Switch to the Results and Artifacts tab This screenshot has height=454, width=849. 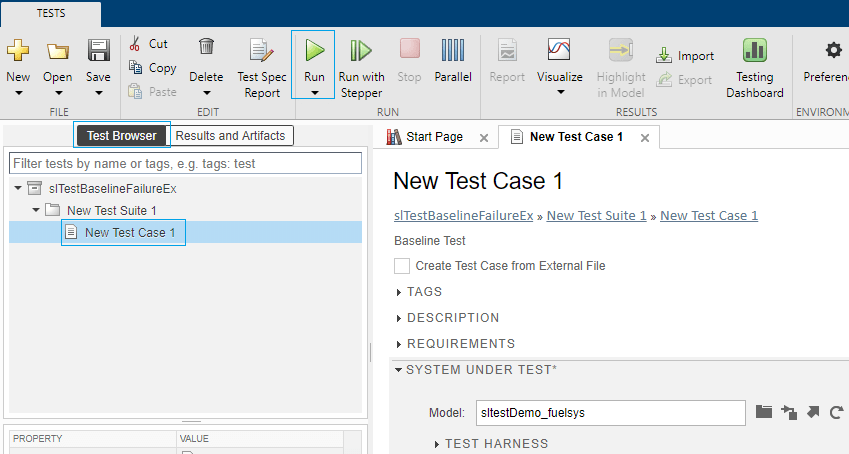click(x=230, y=136)
